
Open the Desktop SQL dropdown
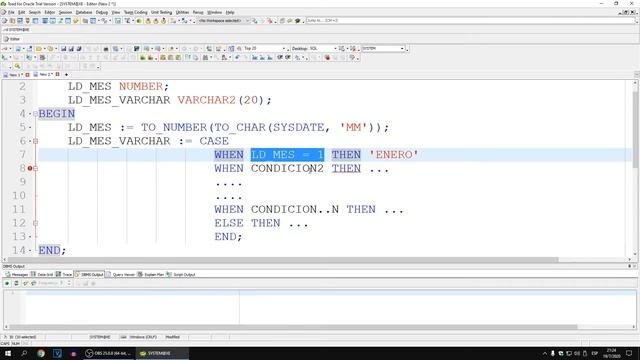click(336, 49)
